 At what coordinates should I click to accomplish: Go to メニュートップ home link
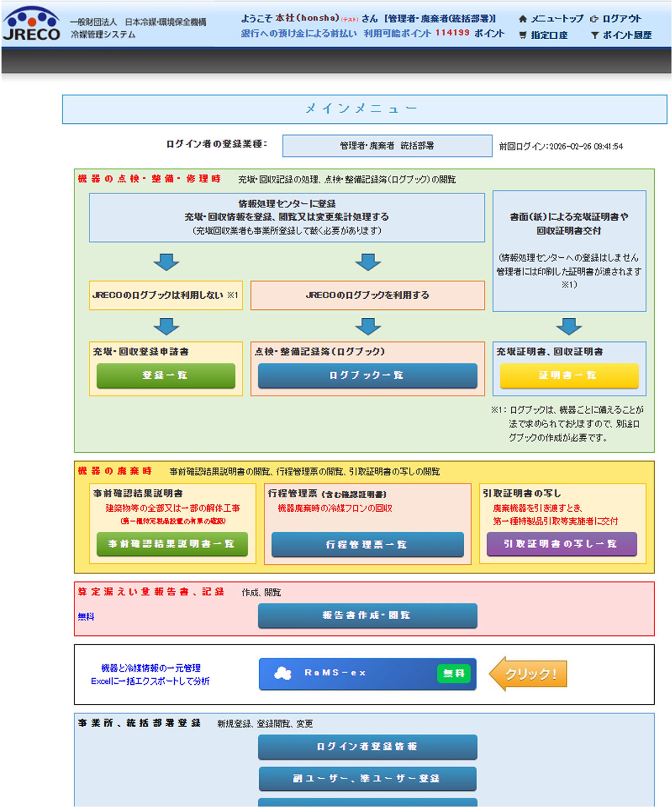tap(556, 18)
